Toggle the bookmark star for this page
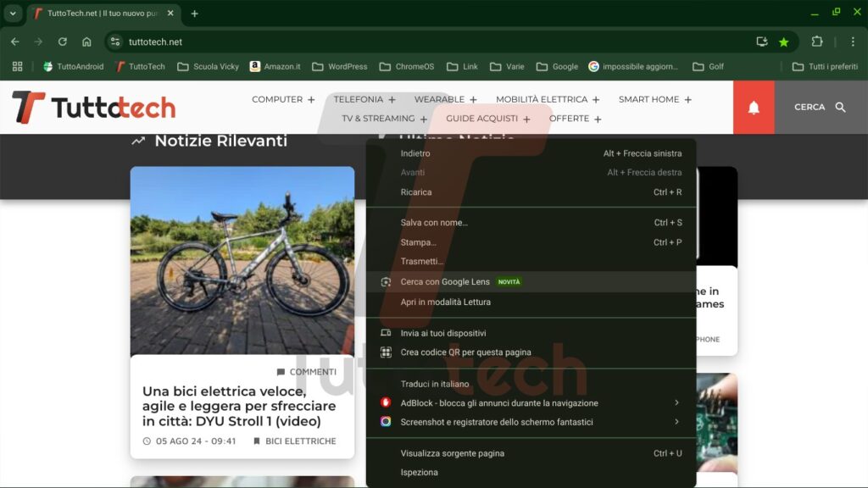Screen dimensions: 868x488 [783, 41]
